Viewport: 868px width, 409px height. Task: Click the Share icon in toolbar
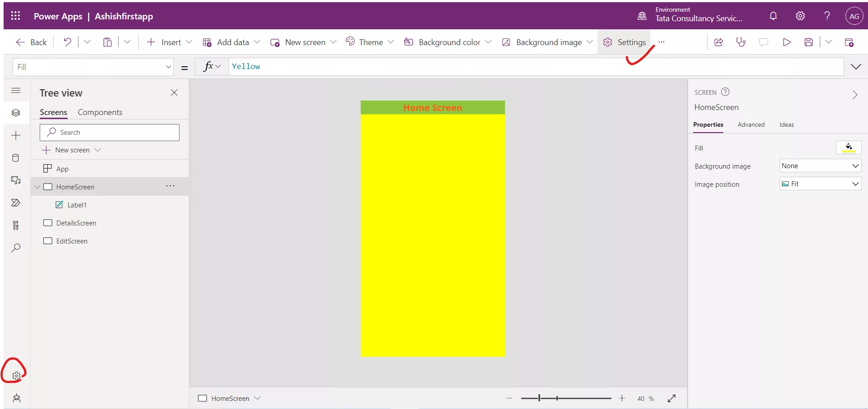719,42
